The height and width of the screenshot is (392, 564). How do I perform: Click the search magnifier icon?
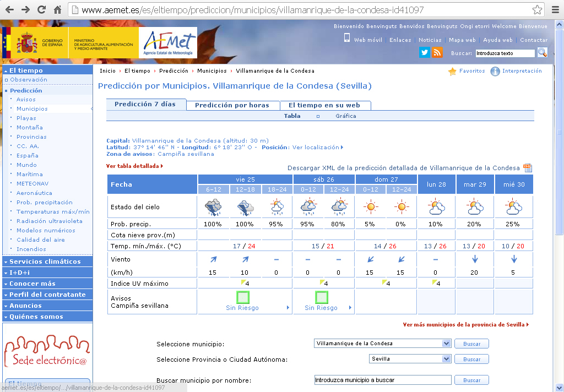[542, 53]
